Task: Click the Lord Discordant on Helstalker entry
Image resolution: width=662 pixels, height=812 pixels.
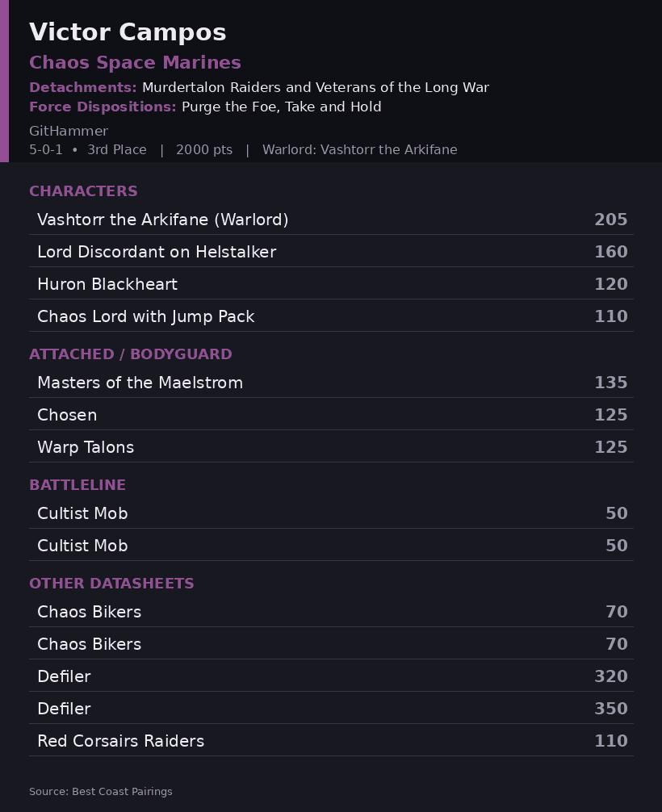Action: coord(331,251)
